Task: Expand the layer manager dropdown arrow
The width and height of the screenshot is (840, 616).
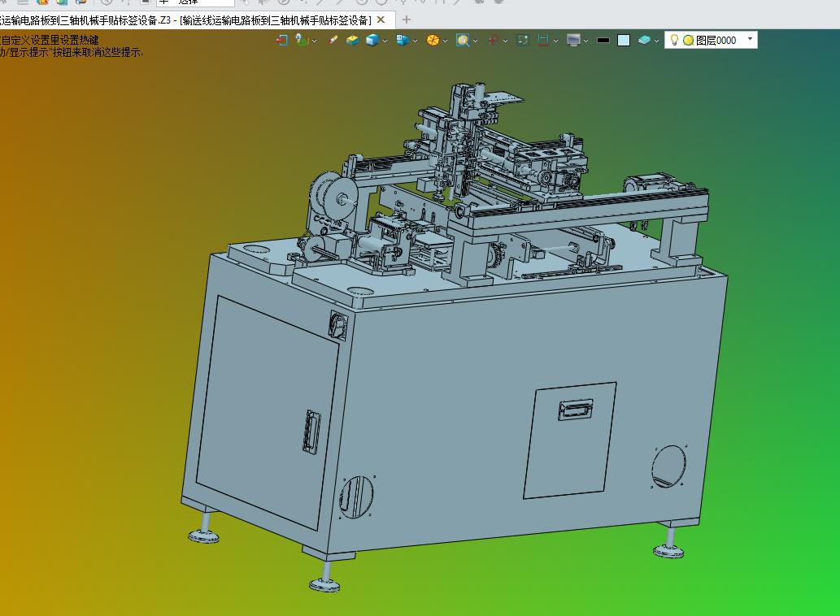Action: click(656, 41)
